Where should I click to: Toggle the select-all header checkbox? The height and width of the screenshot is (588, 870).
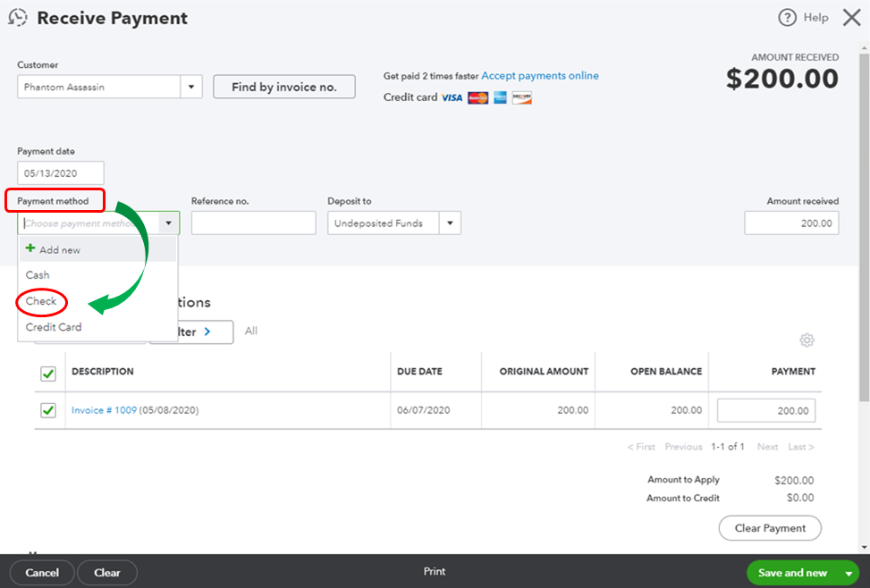(48, 374)
